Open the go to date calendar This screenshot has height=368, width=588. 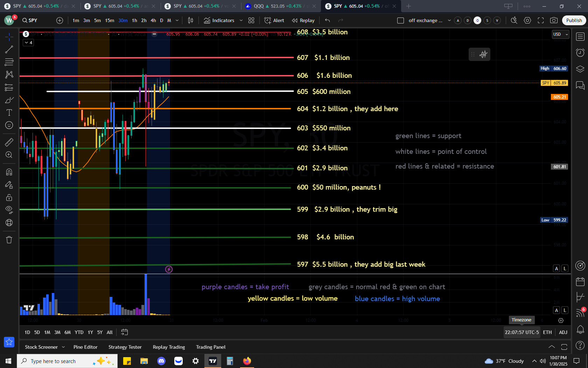pyautogui.click(x=125, y=332)
